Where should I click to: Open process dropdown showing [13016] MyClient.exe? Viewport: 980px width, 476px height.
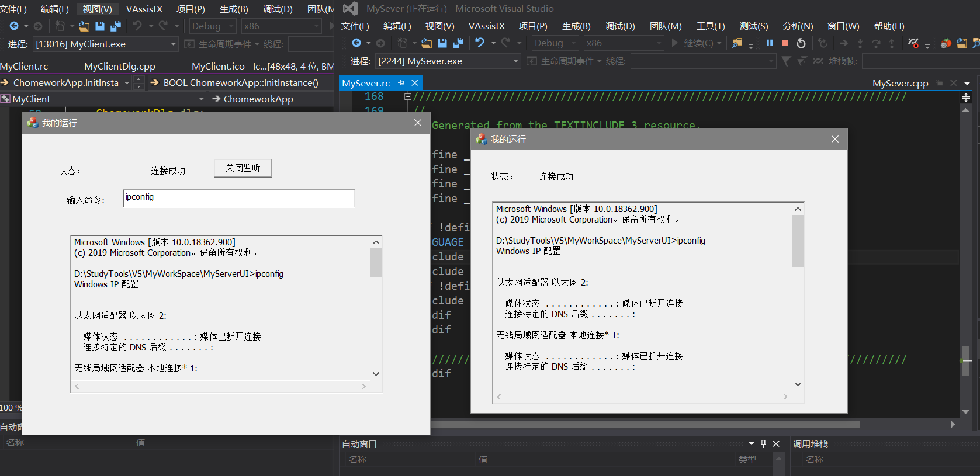point(105,44)
